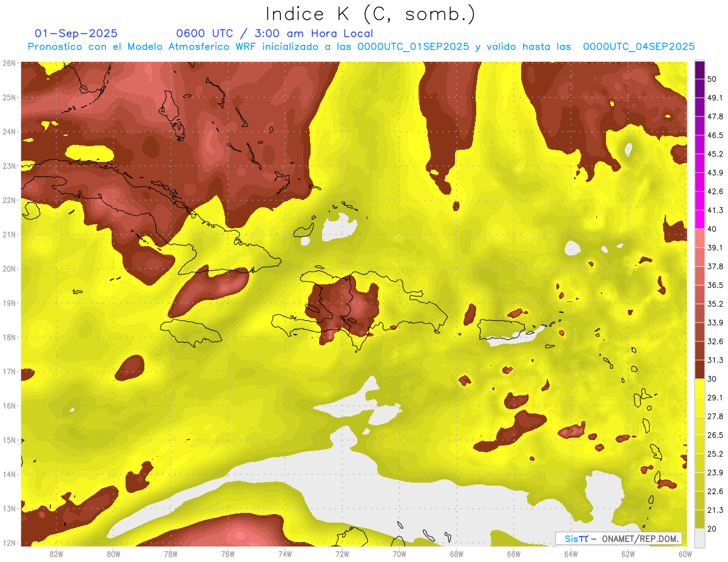Click the colorbar value 23.9
This screenshot has height=562, width=728.
[715, 472]
